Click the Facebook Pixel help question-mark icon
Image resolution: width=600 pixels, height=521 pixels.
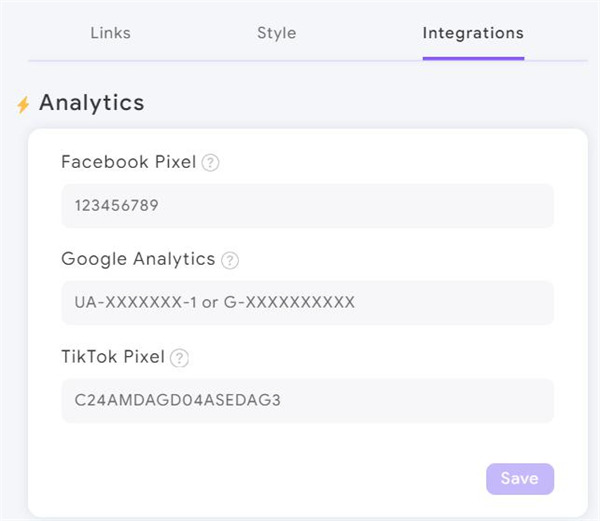210,163
